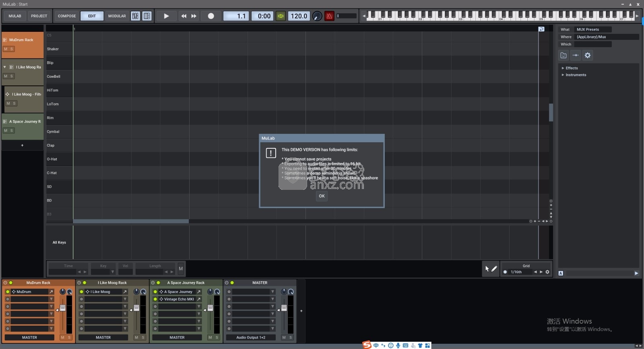Toggle the grid snap round button

(x=505, y=272)
